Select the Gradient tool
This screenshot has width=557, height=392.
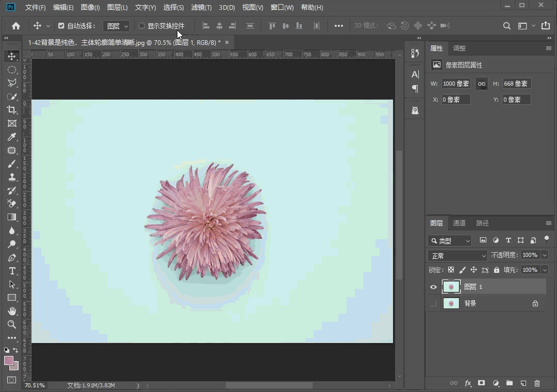tap(12, 217)
